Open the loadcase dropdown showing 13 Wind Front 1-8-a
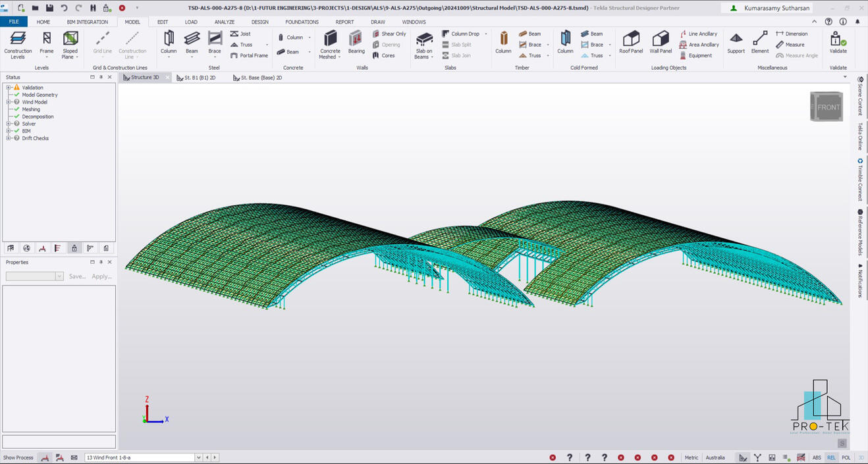This screenshot has width=868, height=464. (198, 457)
